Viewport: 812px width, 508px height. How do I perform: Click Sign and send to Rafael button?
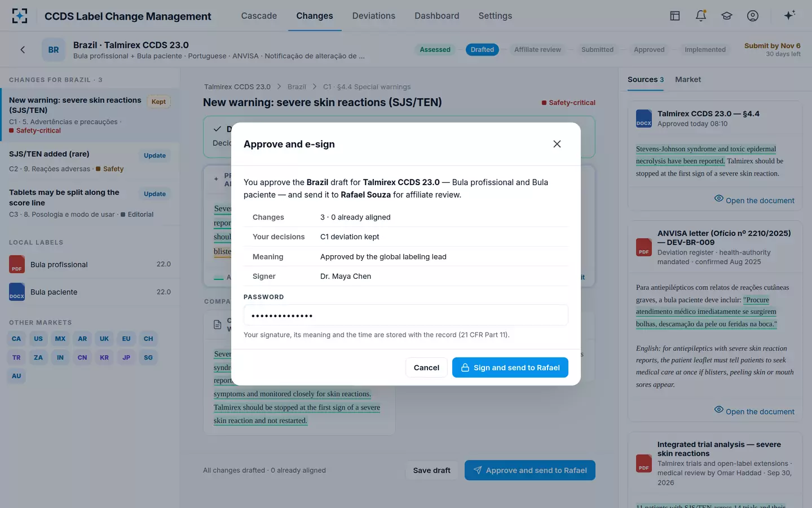[510, 367]
